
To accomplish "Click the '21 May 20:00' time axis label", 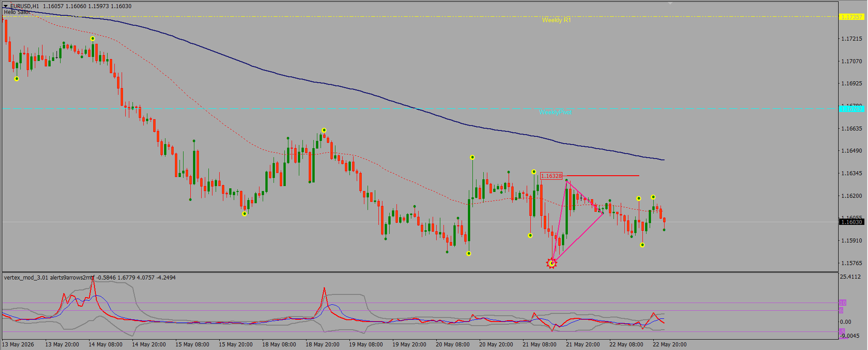I will tap(583, 345).
